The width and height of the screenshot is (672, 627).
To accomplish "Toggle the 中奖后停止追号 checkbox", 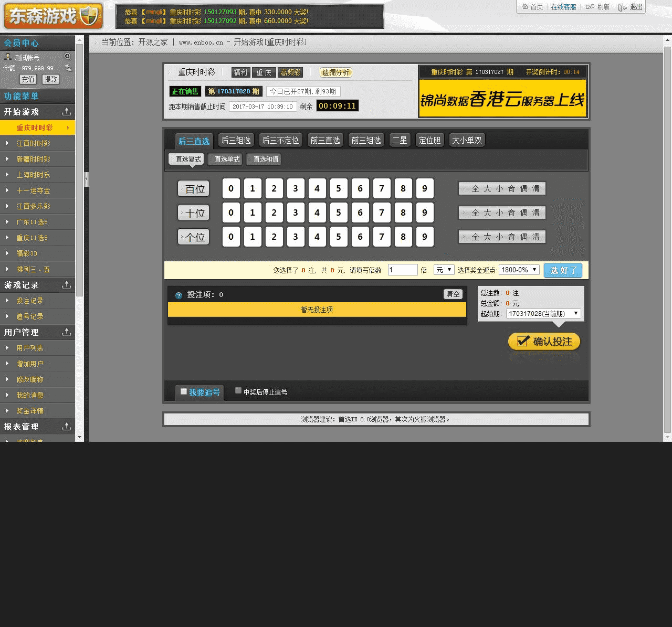I will pos(238,390).
